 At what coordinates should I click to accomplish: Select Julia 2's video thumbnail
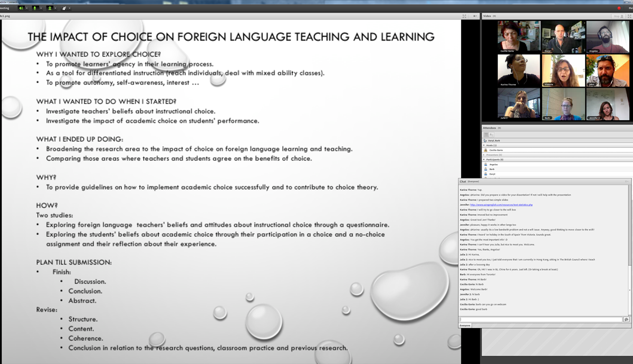pos(519,104)
